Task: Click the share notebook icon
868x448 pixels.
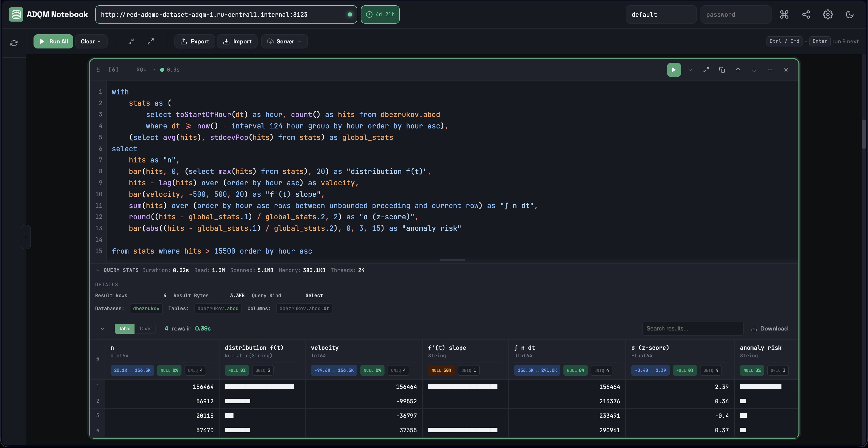Action: (806, 14)
